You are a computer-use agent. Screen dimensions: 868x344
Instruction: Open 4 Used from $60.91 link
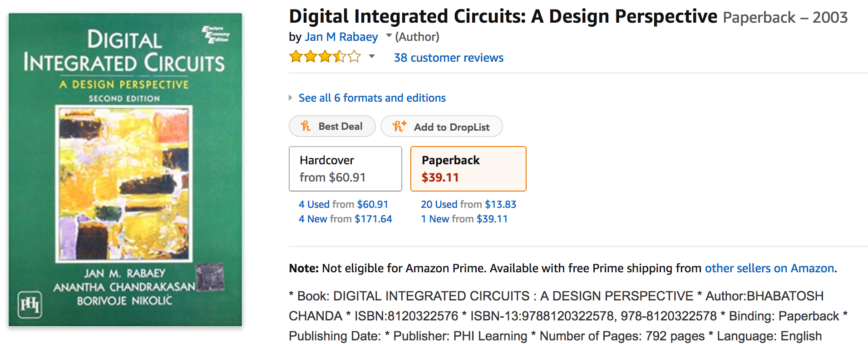point(343,204)
